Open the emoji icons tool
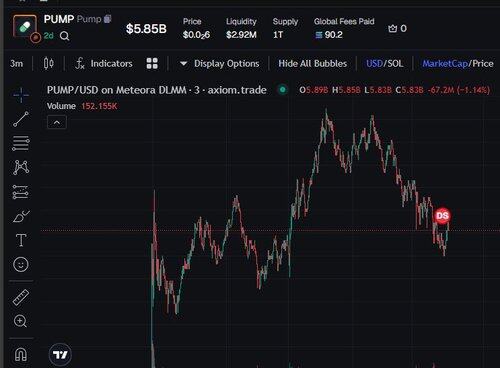The image size is (500, 368). [x=21, y=264]
